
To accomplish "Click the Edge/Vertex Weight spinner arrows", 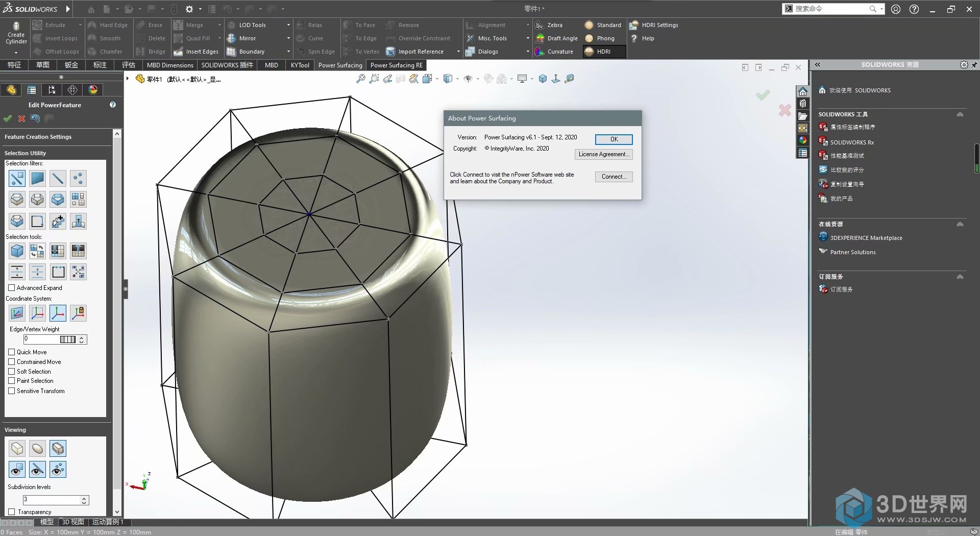I will (x=82, y=339).
